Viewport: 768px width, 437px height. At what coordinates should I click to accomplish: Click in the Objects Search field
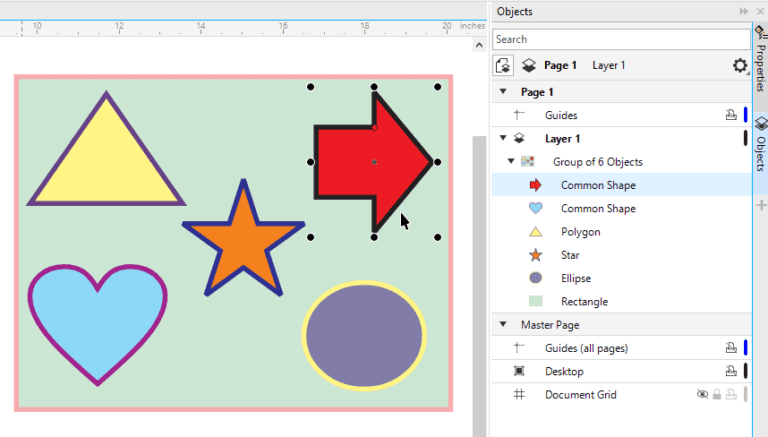click(x=620, y=39)
